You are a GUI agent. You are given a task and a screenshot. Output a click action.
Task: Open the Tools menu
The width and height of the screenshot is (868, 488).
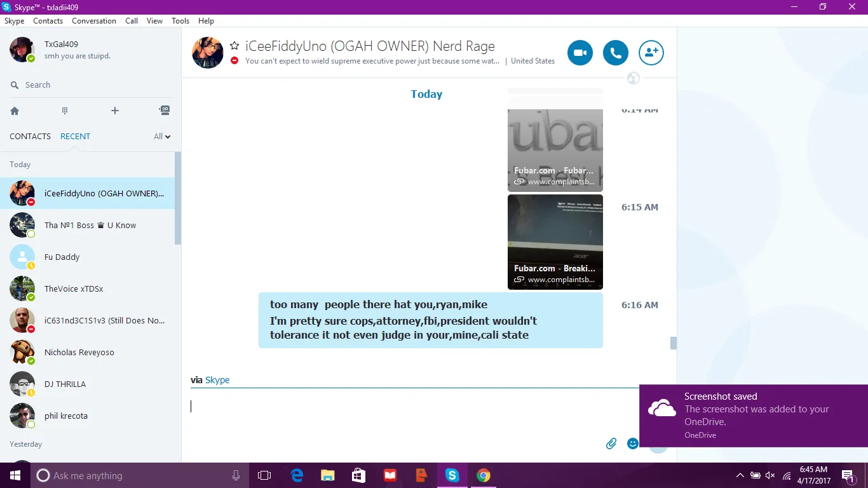(180, 21)
